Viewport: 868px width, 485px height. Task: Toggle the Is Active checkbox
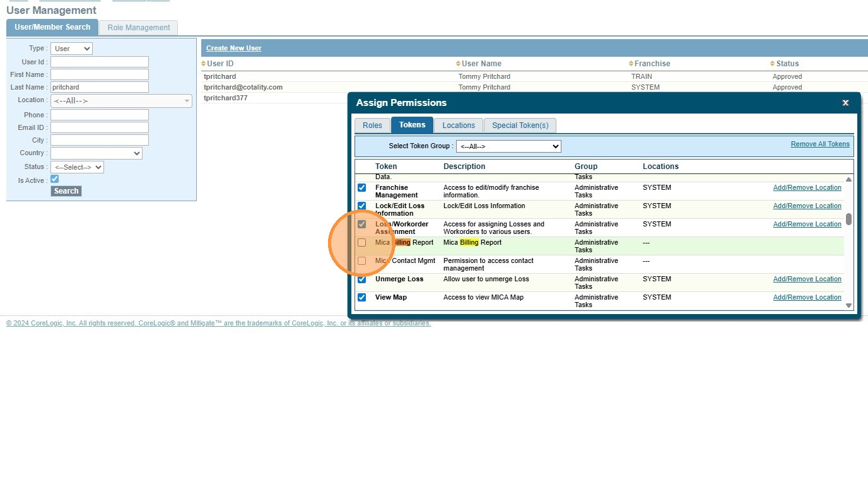54,179
